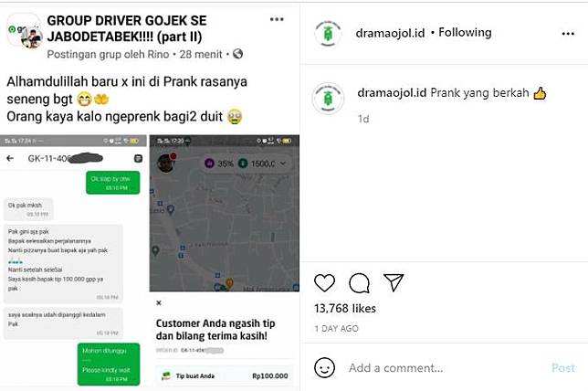Viewport: 588px width, 391px height.
Task: Click the dramaojol.id avatar beside caption
Action: pyautogui.click(x=328, y=99)
